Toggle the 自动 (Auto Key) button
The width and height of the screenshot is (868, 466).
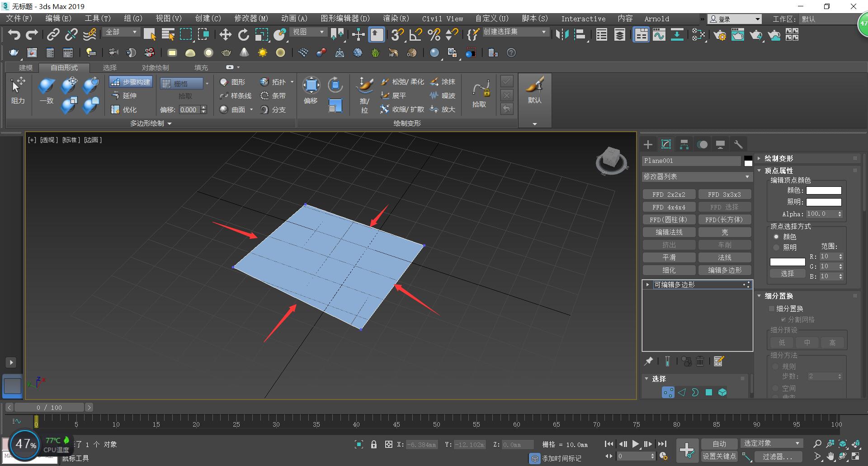click(x=719, y=443)
